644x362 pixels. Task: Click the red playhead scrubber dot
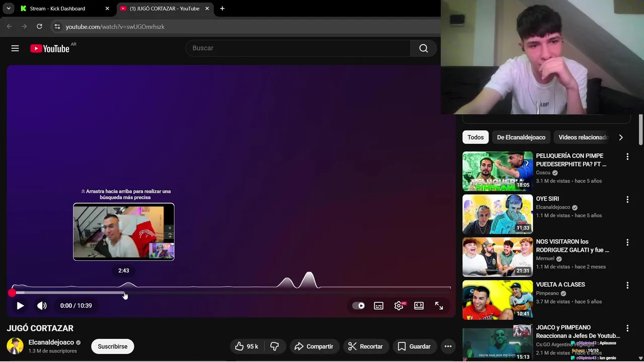[12, 293]
